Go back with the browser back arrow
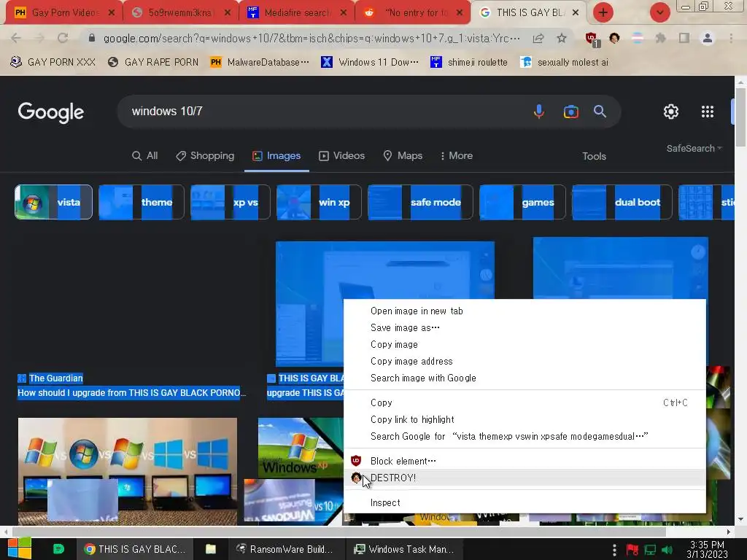This screenshot has width=747, height=560. point(16,38)
